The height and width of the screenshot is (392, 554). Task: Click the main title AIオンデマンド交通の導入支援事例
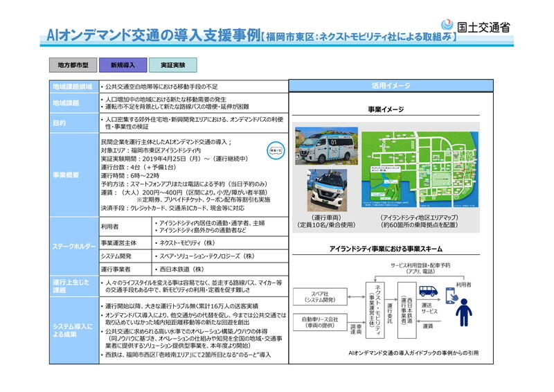[x=154, y=35]
